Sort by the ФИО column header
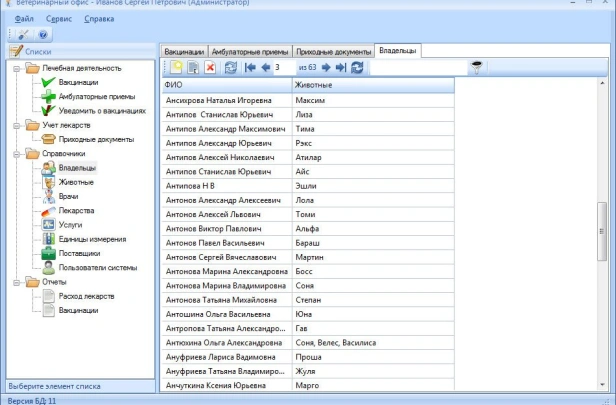Image resolution: width=616 pixels, height=405 pixels. coord(227,85)
